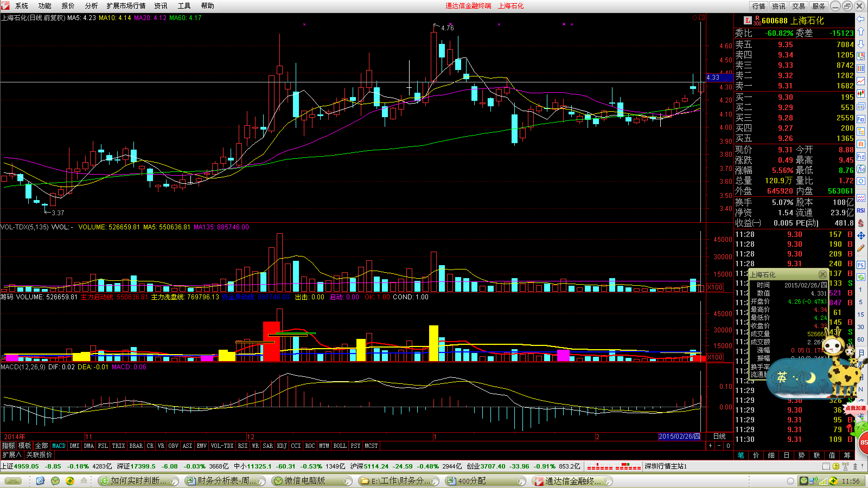The width and height of the screenshot is (868, 488).
Task: Switch to 1-minute period in right toolbar
Action: tap(861, 290)
